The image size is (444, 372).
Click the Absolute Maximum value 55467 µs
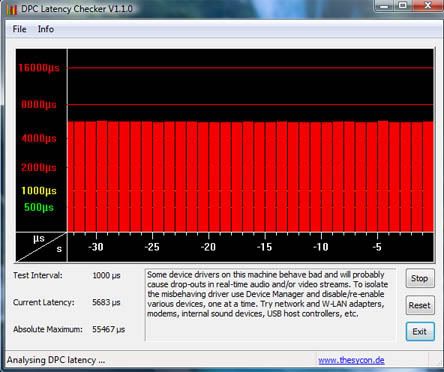tap(109, 329)
